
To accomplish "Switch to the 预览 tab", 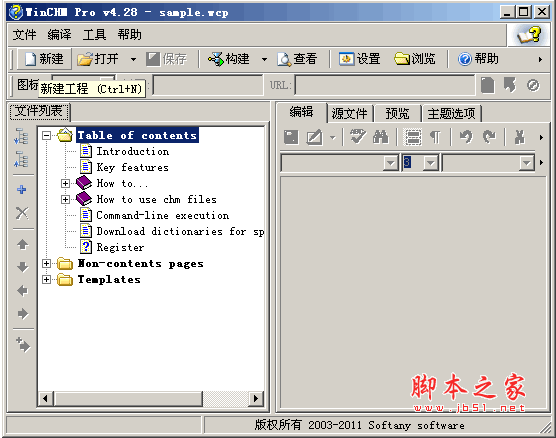I will (x=397, y=114).
